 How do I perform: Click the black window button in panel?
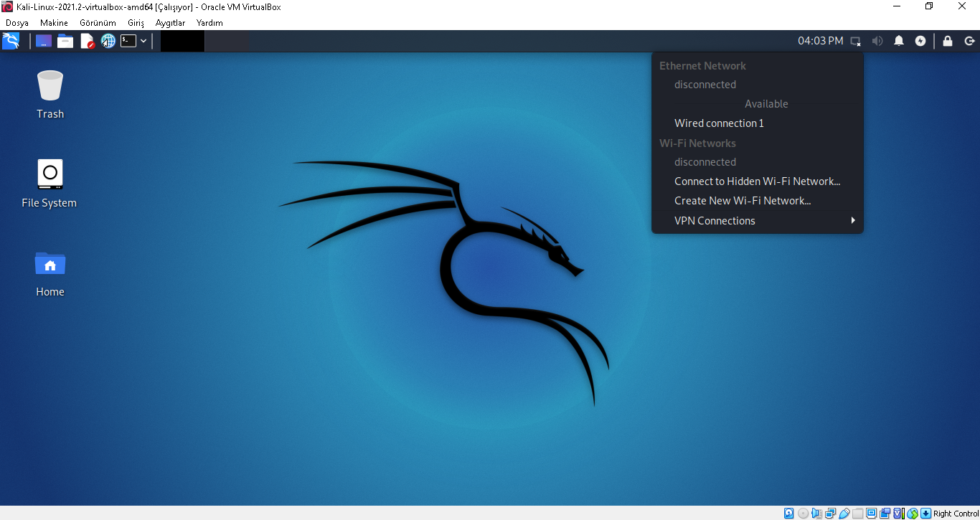click(x=182, y=41)
